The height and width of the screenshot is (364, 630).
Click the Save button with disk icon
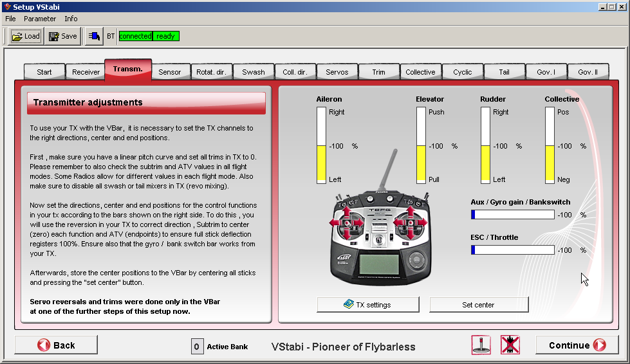[x=62, y=36]
